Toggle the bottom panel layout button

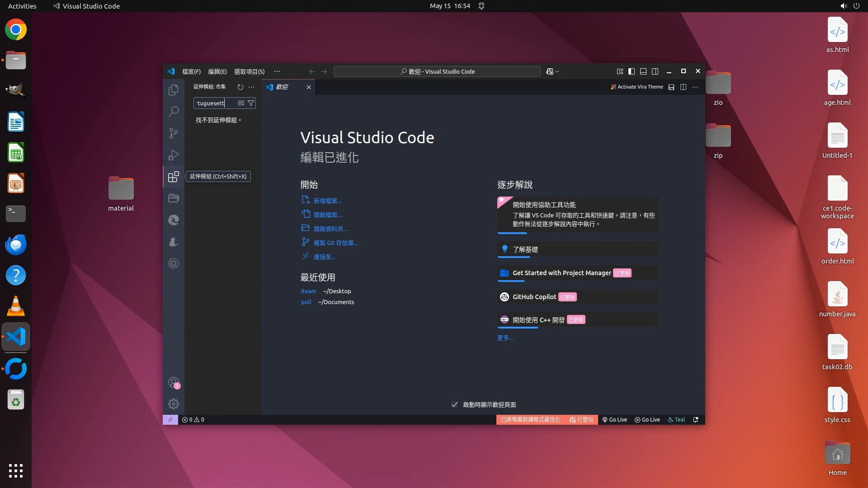pos(643,71)
